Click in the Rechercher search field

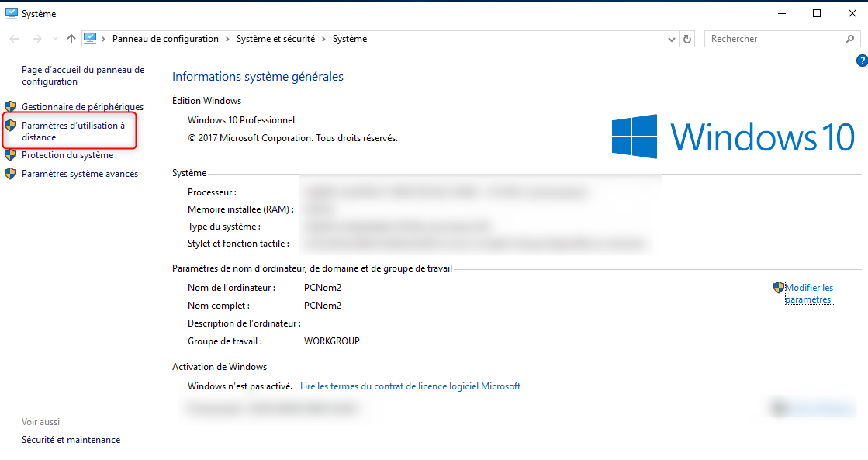[x=772, y=39]
